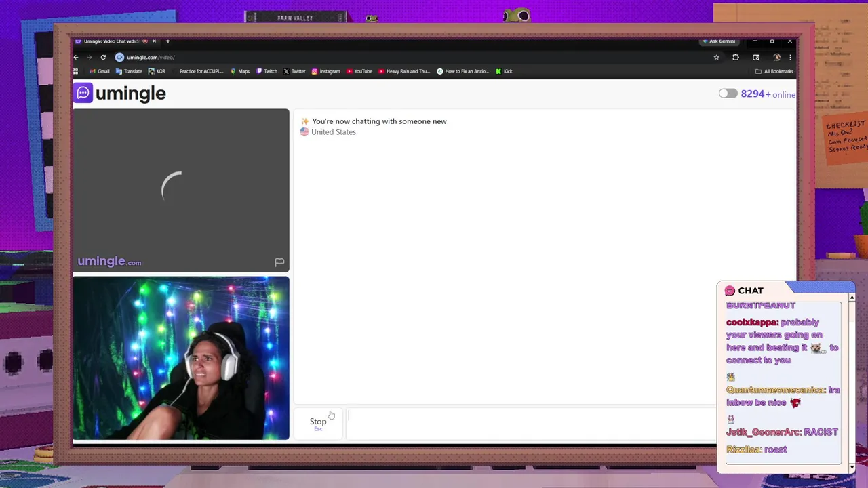Open the Kick bookmark
Screen dimensions: 868x488
[x=504, y=71]
